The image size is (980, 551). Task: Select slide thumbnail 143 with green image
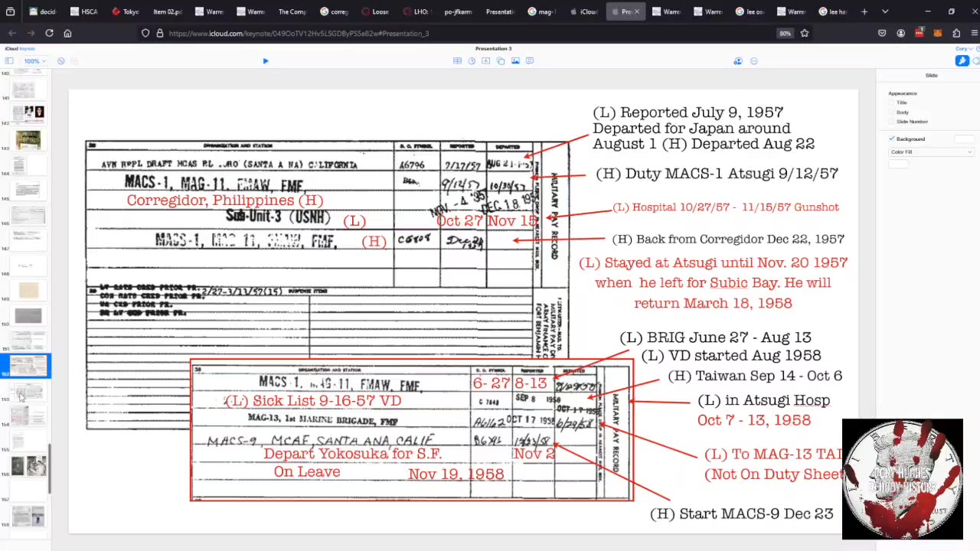coord(28,139)
